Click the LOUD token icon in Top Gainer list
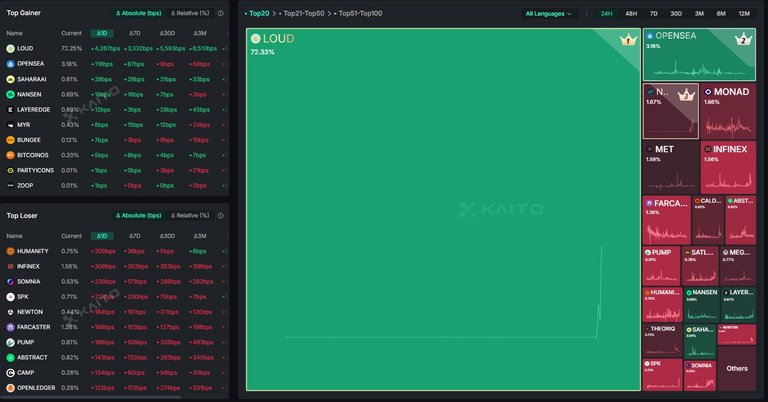The height and width of the screenshot is (402, 768). pos(10,48)
